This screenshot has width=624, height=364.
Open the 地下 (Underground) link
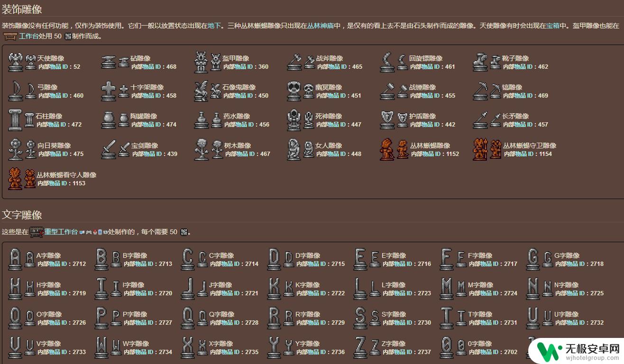pyautogui.click(x=214, y=26)
